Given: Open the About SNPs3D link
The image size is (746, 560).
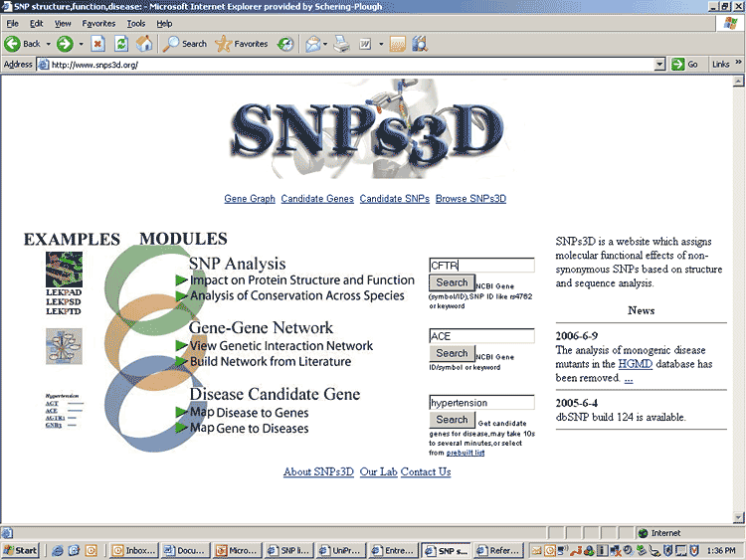Looking at the screenshot, I should click(318, 472).
